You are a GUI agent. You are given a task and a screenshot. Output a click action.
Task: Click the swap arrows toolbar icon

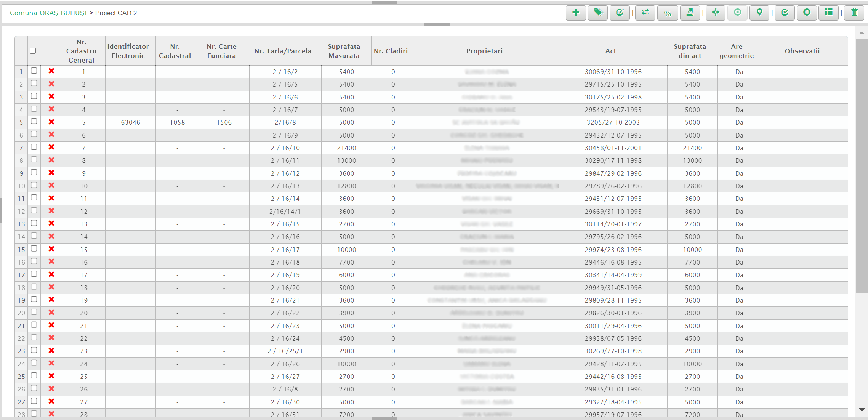(x=645, y=13)
